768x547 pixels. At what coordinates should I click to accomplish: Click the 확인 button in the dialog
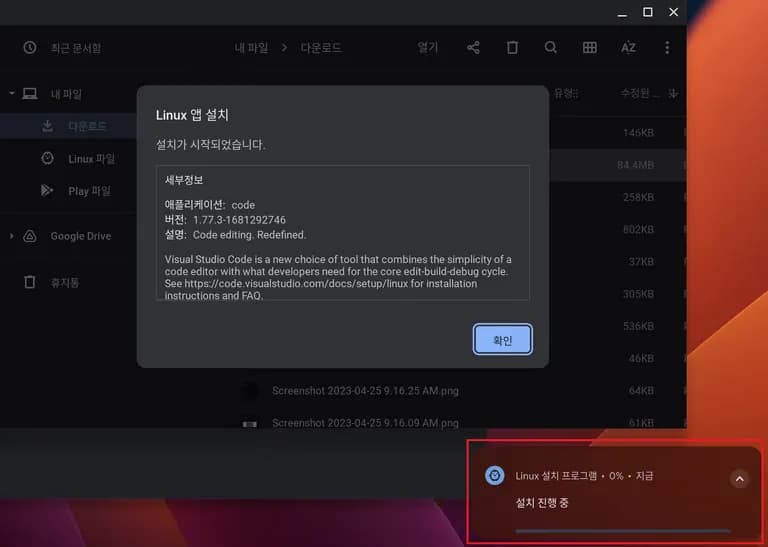tap(502, 340)
